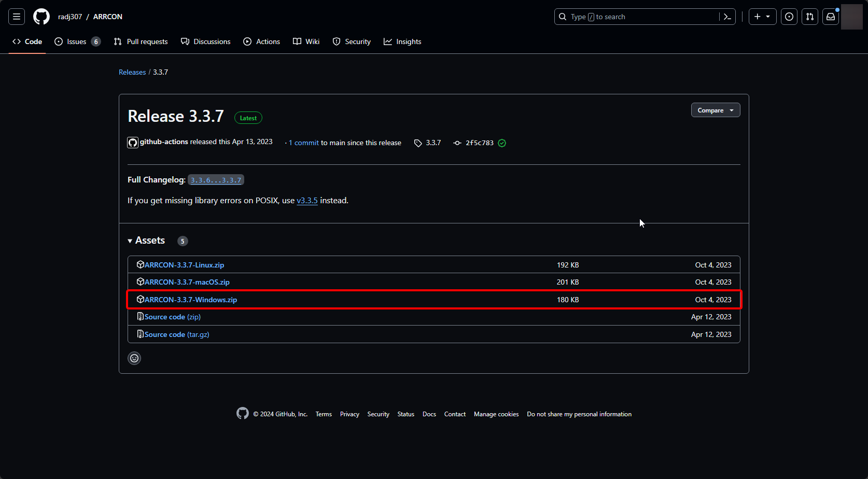This screenshot has width=868, height=479.
Task: Open the create new plus dropdown
Action: 762,17
